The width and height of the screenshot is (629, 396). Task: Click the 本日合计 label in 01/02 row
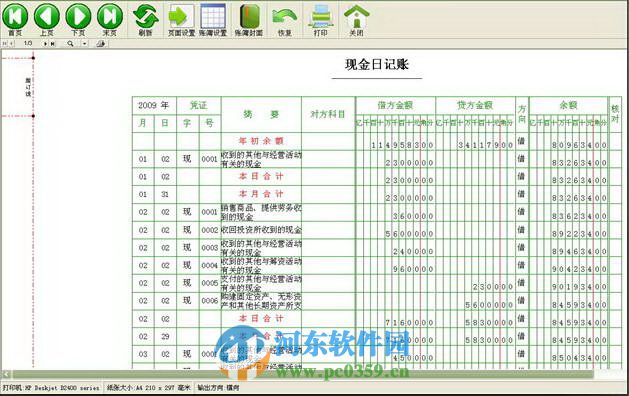(x=261, y=177)
